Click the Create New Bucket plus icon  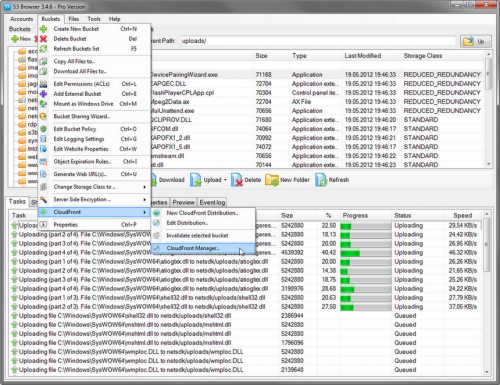click(x=43, y=29)
